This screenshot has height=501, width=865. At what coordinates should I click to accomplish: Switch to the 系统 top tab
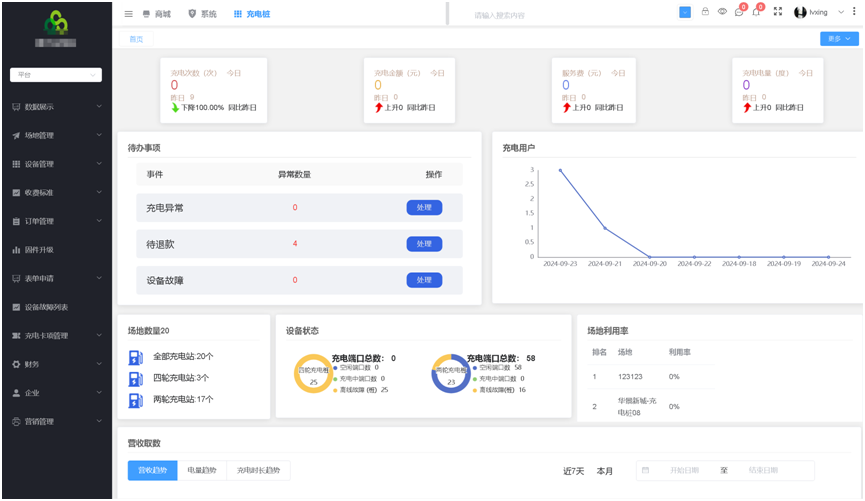203,14
